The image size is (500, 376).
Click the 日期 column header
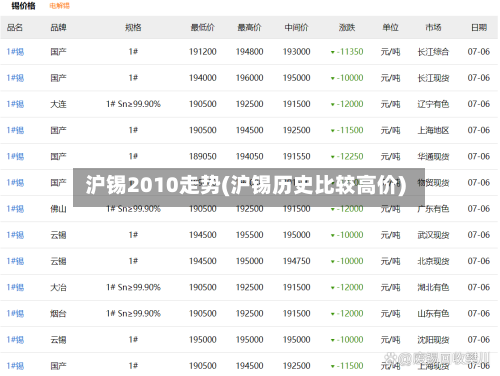click(479, 27)
